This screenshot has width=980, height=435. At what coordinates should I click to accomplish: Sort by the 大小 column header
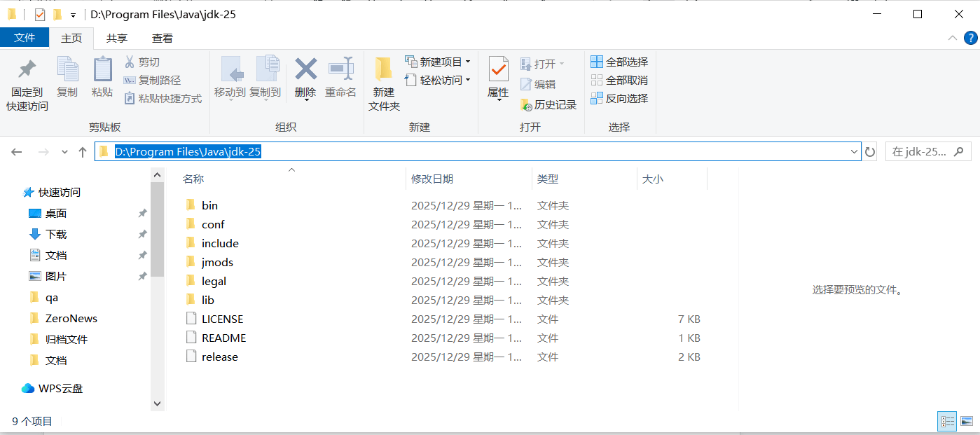tap(653, 179)
